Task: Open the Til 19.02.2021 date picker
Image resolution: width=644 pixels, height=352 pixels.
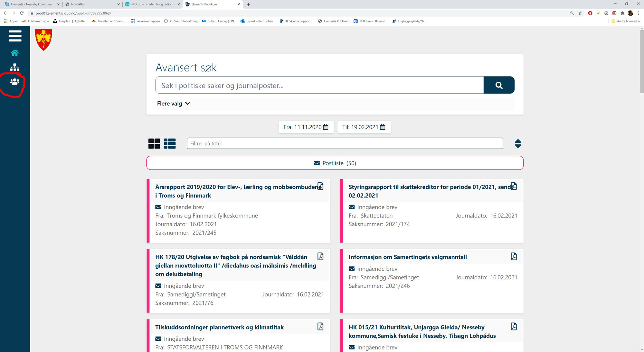Action: pos(364,127)
